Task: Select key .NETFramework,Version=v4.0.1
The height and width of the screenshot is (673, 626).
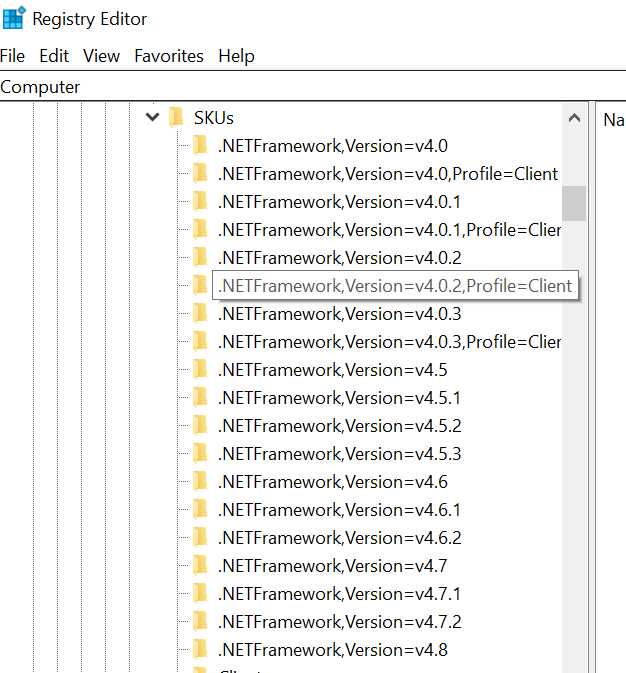Action: (339, 202)
